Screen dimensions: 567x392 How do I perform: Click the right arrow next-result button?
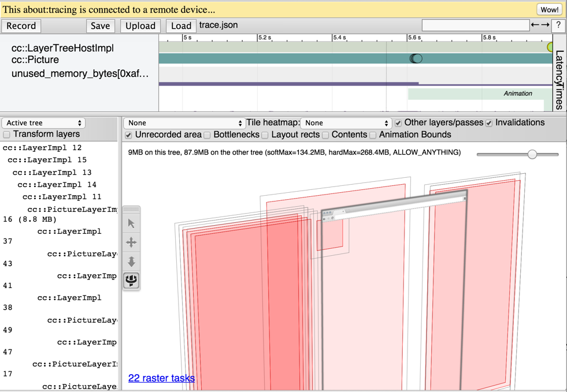545,25
